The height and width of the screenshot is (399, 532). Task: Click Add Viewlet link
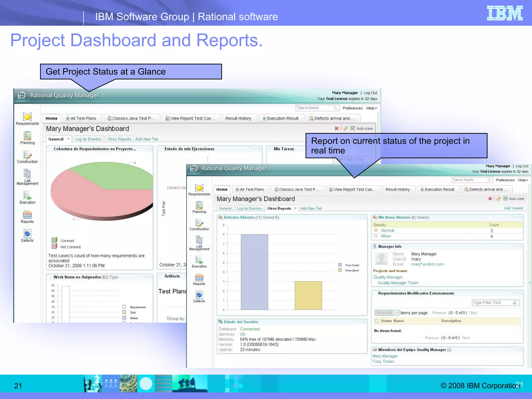tap(514, 208)
